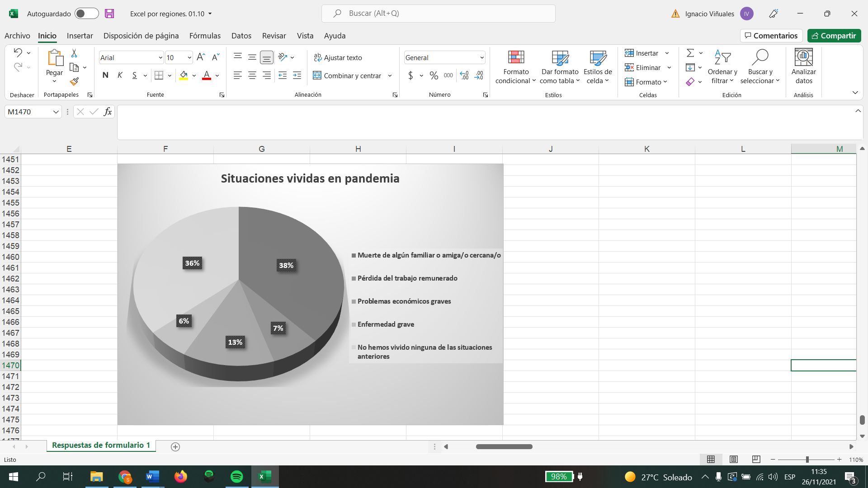Apply thousands separator (000) icon

coord(448,75)
